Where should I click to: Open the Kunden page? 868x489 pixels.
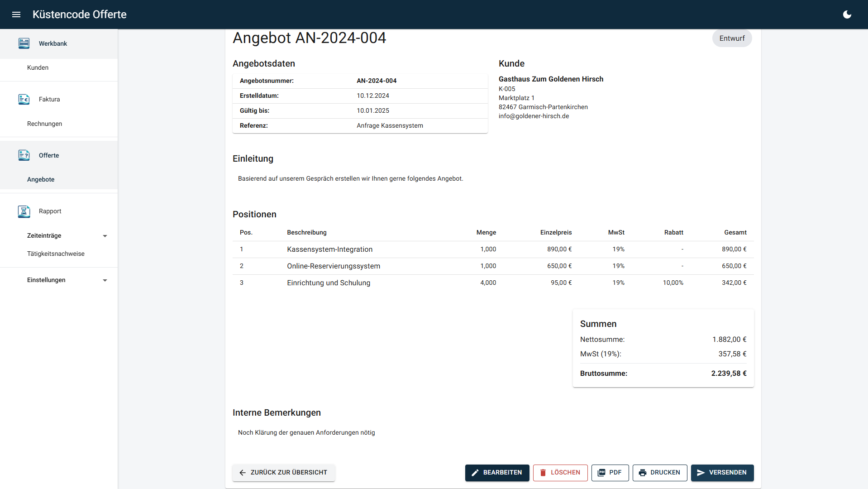click(38, 67)
